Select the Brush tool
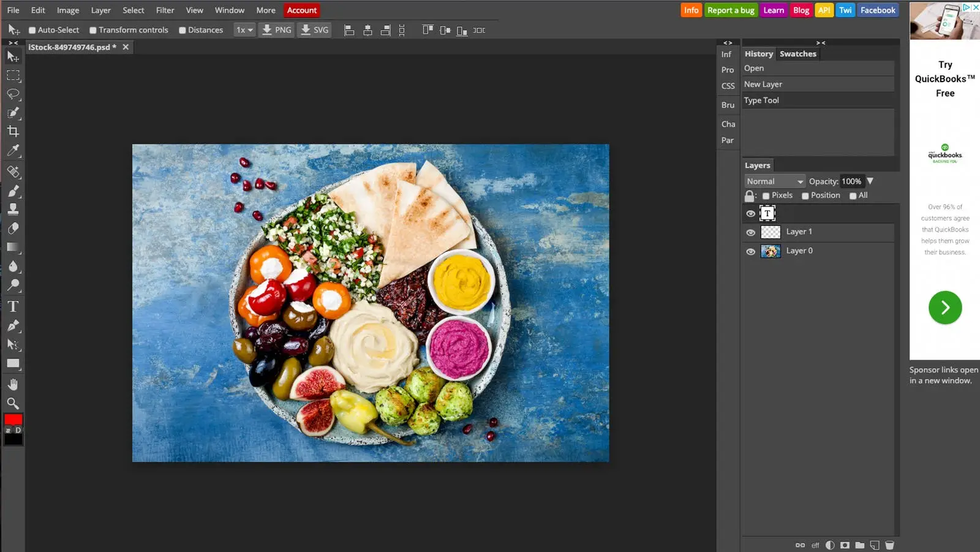 click(x=13, y=191)
